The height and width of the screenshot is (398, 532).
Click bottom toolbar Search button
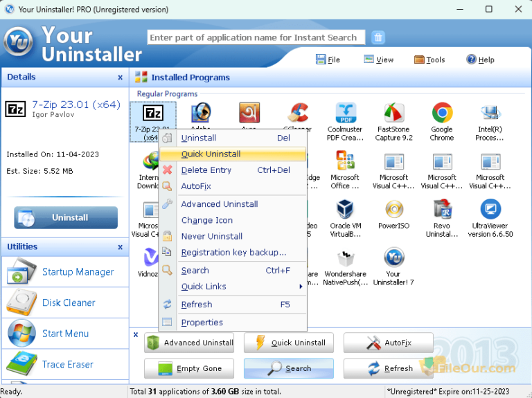pos(289,368)
